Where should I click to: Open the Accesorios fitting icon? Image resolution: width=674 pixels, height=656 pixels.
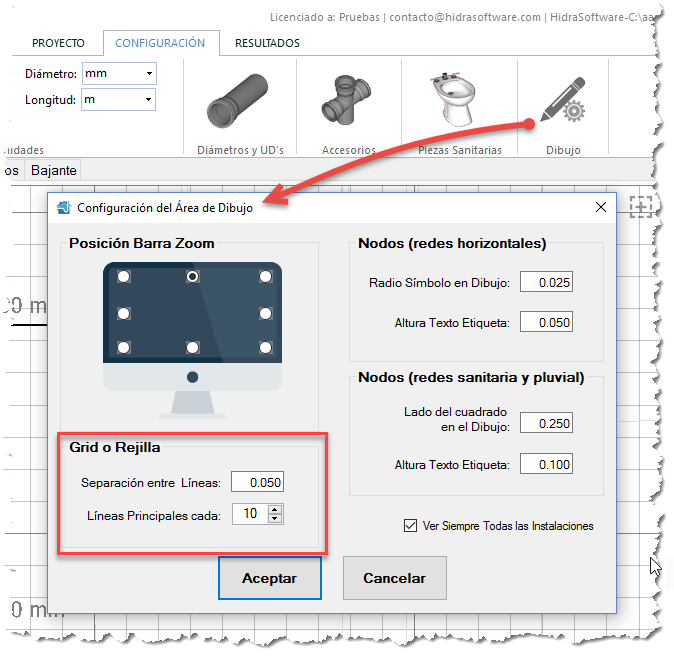point(348,104)
